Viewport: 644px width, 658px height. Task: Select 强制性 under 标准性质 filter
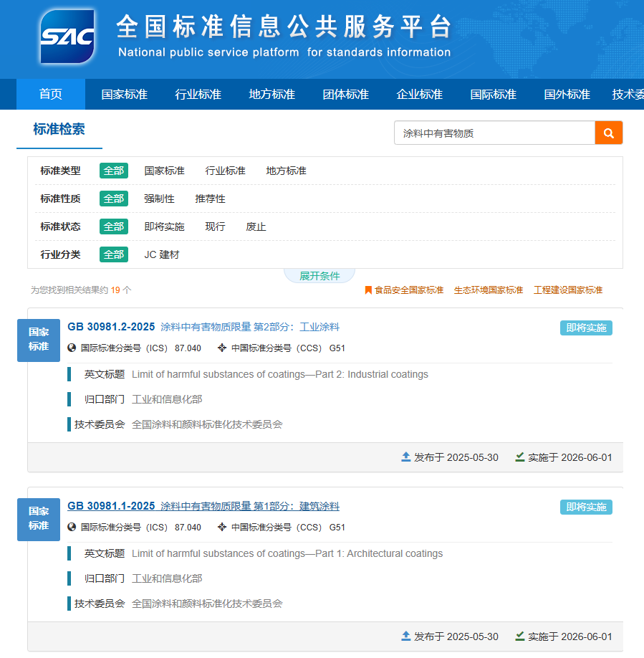pos(159,199)
